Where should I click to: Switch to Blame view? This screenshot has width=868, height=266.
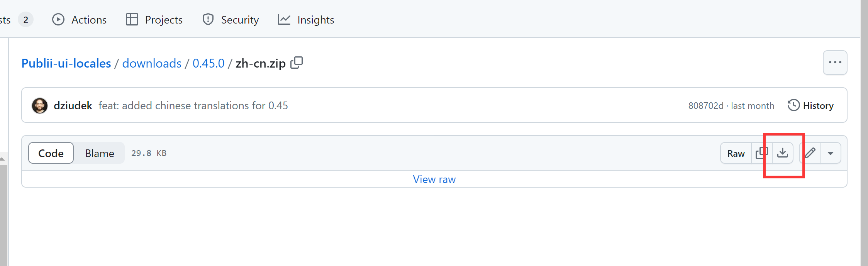pyautogui.click(x=100, y=153)
